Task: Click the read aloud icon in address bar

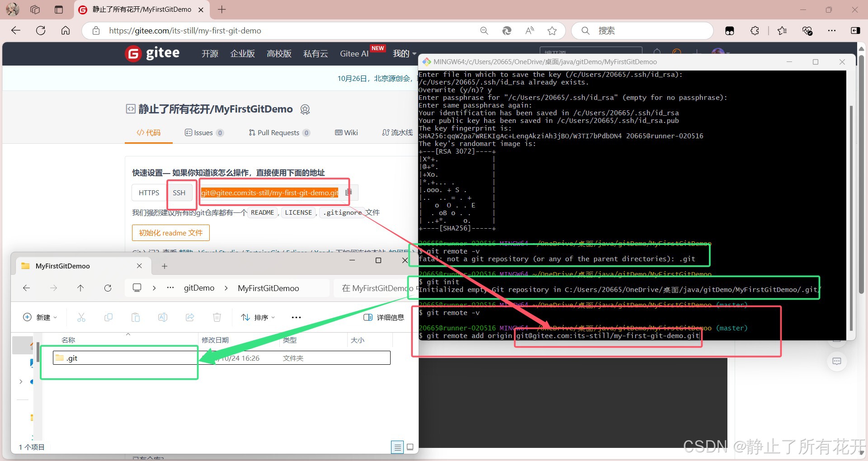Action: [529, 31]
